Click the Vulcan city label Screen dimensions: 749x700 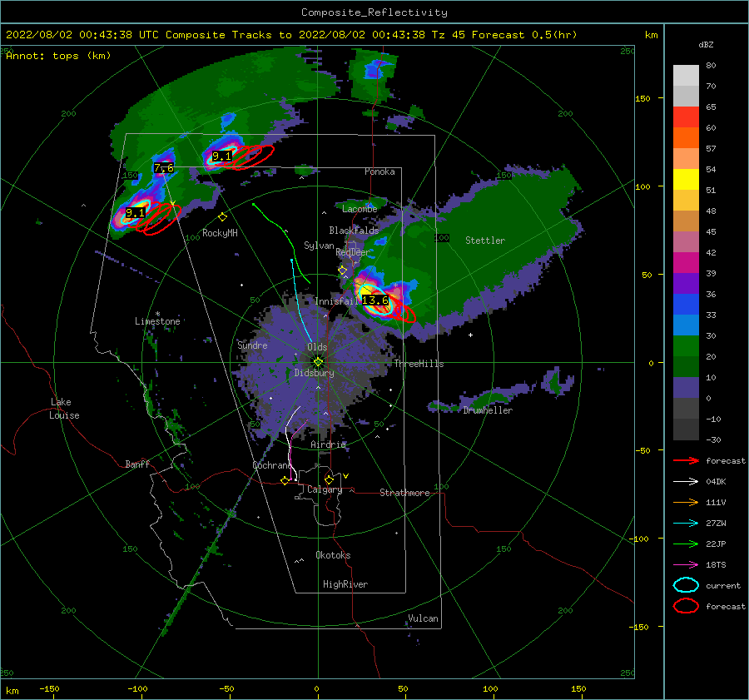423,618
